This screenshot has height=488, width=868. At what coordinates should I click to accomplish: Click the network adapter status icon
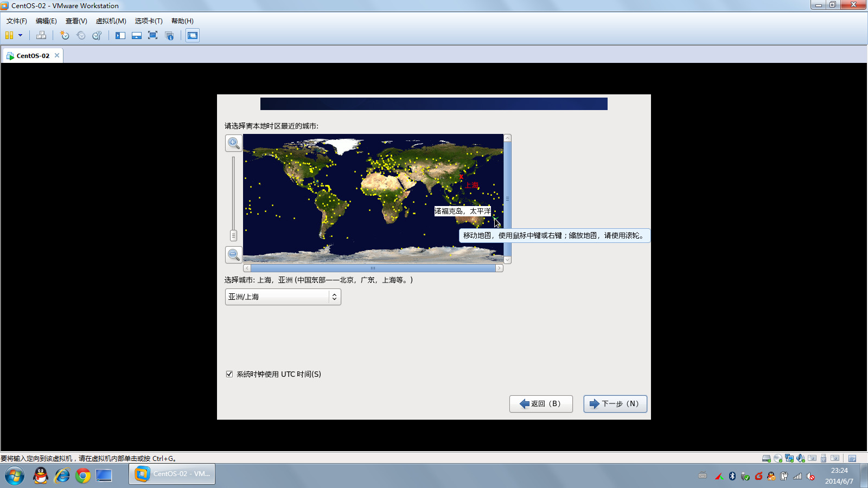coord(789,458)
